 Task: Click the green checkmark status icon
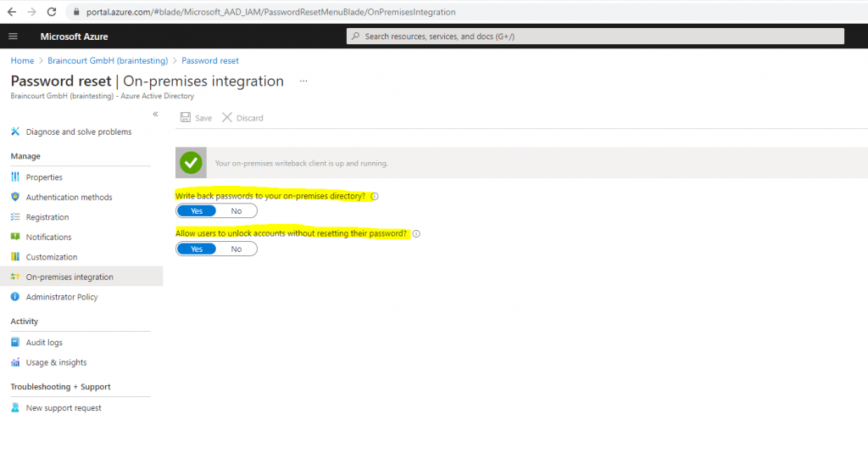(x=191, y=163)
